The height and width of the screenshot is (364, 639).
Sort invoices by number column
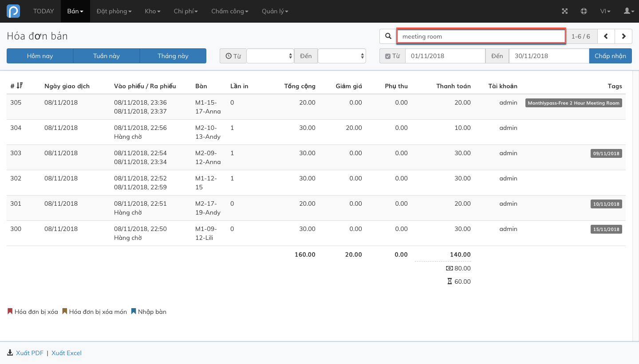point(17,86)
